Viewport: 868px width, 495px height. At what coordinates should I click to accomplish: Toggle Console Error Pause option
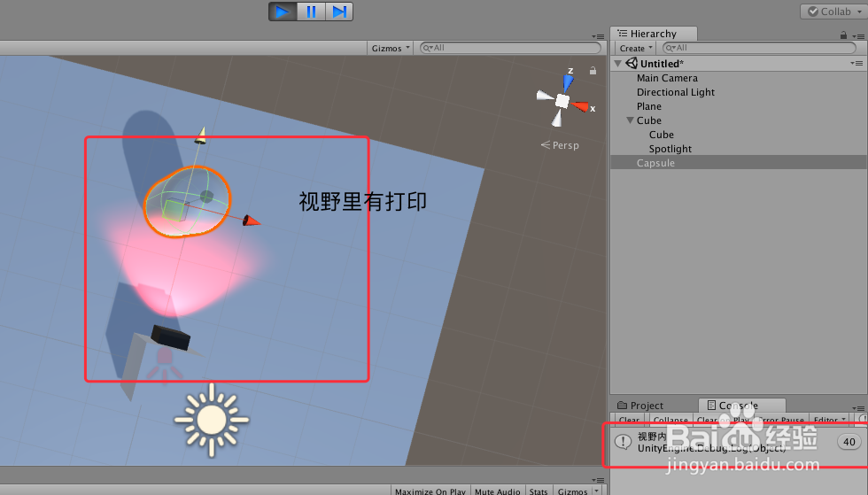point(780,420)
